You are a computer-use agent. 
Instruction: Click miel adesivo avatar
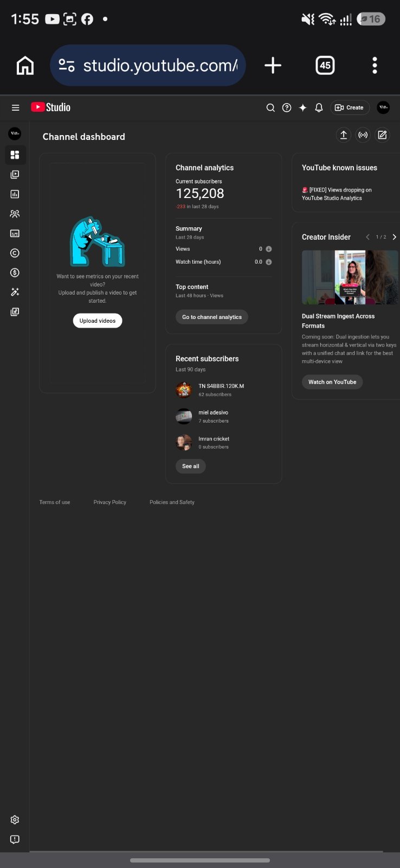click(x=184, y=416)
